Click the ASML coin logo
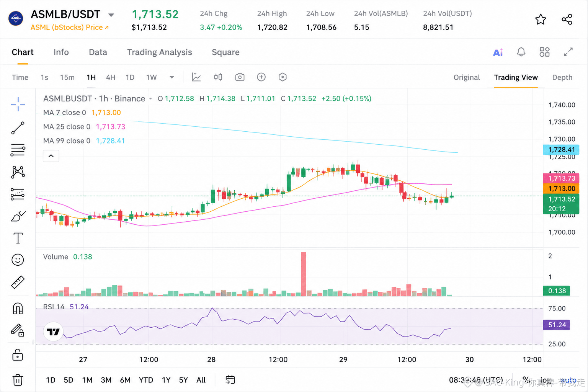 click(16, 18)
